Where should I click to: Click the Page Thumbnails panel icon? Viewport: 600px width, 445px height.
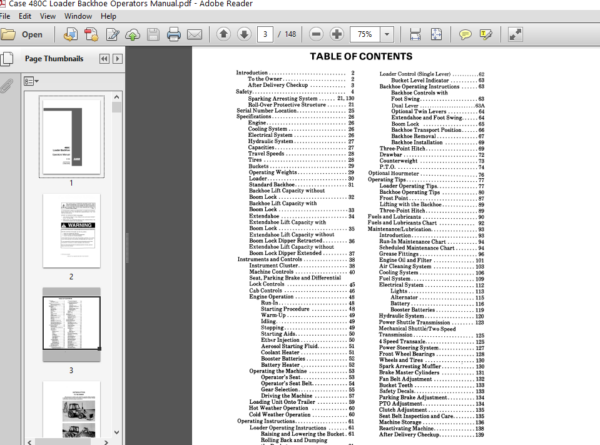(x=7, y=59)
